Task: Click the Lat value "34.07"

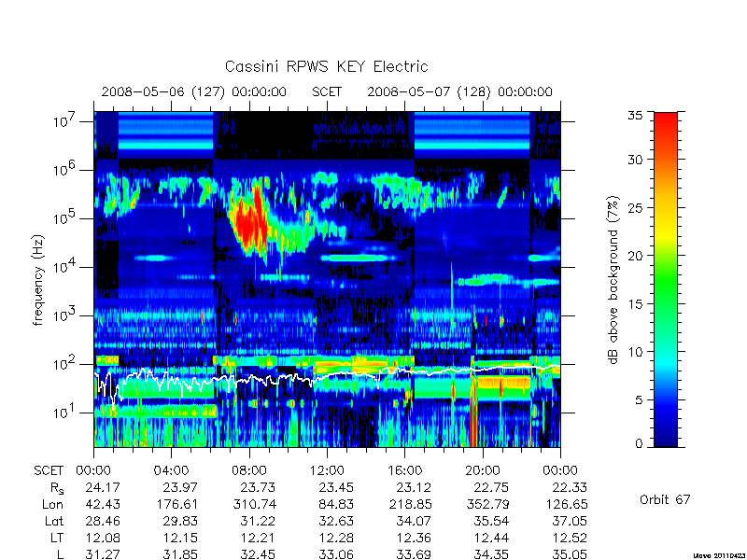Action: [414, 522]
